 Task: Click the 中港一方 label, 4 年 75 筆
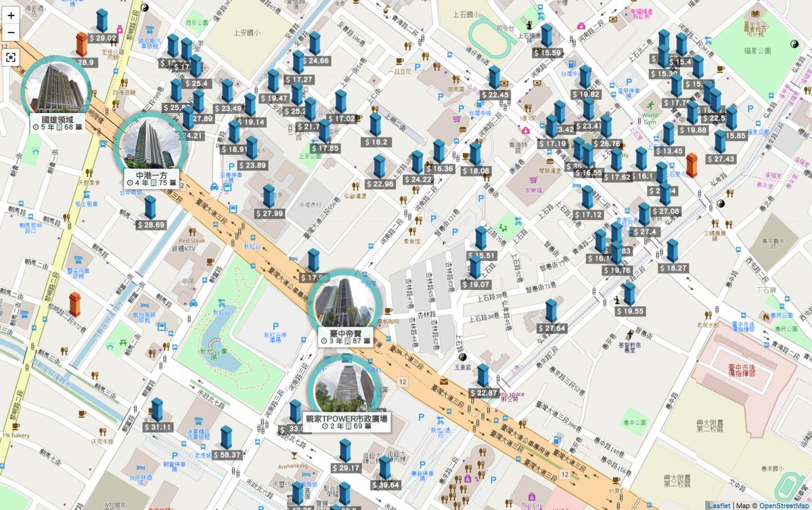pyautogui.click(x=150, y=179)
